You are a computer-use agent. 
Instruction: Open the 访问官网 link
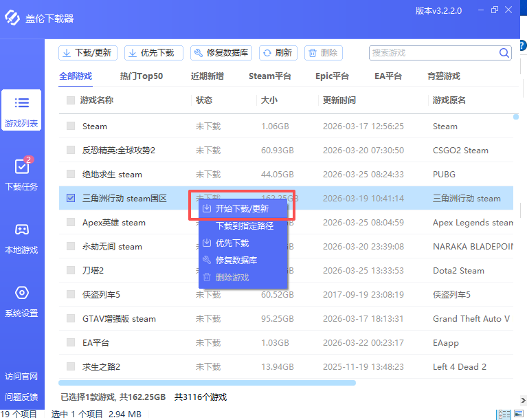[21, 376]
